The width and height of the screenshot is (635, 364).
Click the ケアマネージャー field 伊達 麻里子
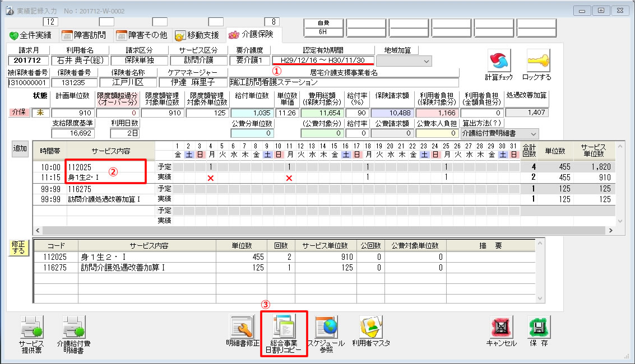[193, 82]
